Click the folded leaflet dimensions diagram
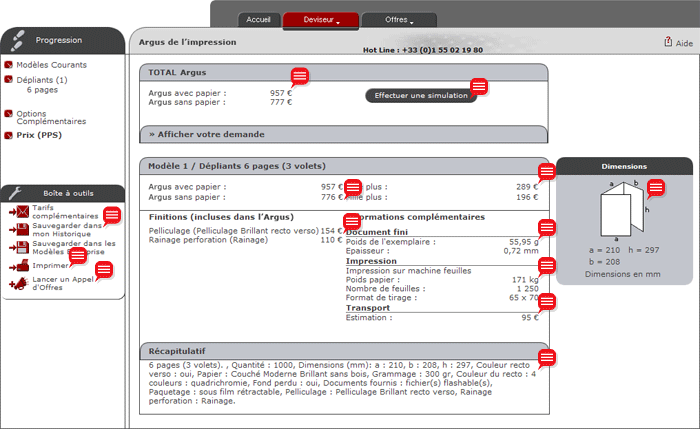This screenshot has width=700, height=429. (623, 209)
